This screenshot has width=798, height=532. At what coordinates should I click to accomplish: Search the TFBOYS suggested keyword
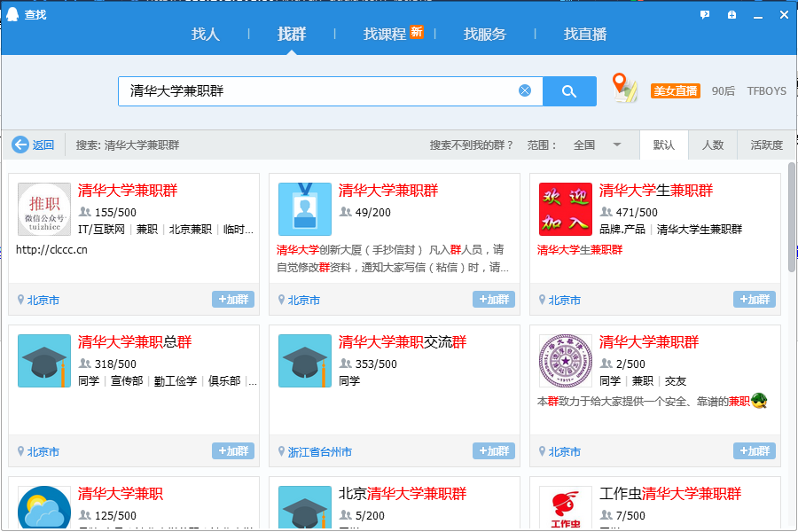[766, 91]
